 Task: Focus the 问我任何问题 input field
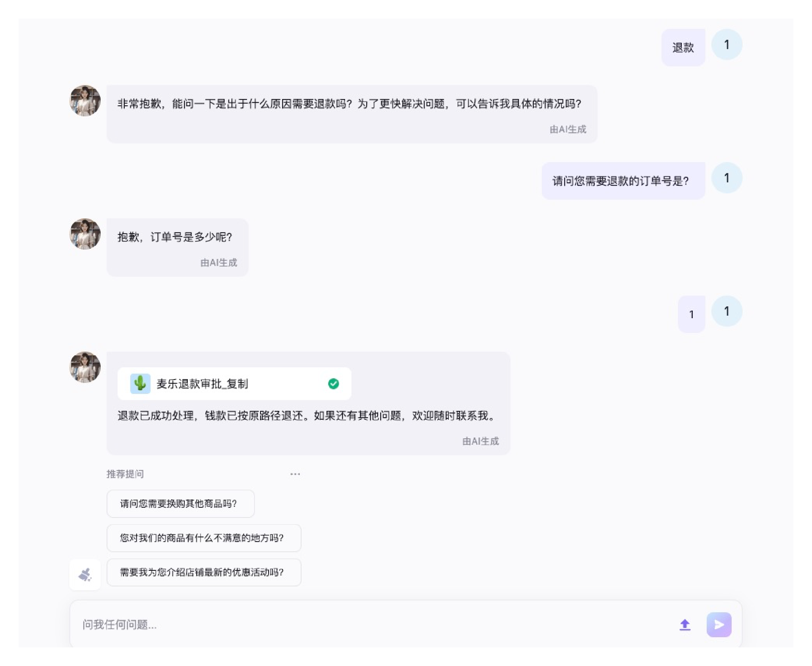coord(372,624)
